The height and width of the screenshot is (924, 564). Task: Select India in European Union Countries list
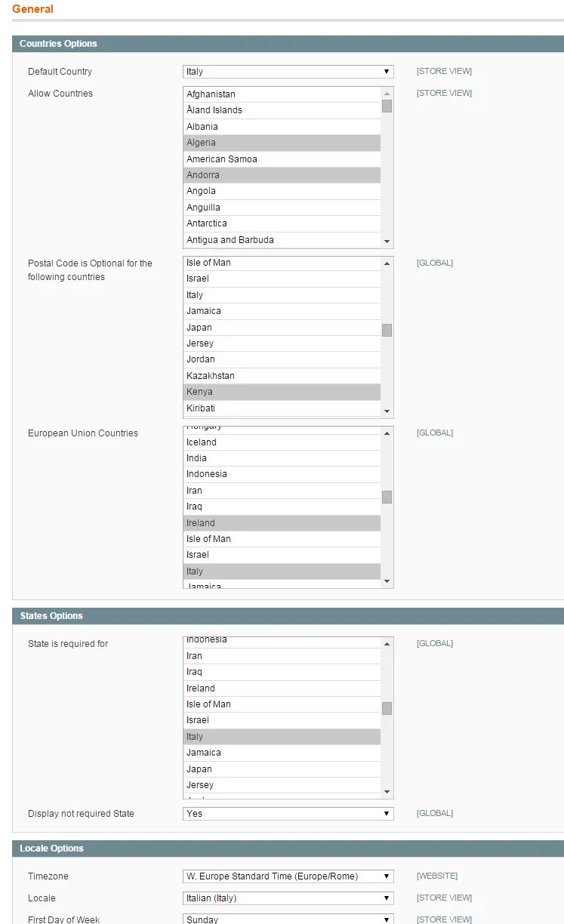coord(282,458)
